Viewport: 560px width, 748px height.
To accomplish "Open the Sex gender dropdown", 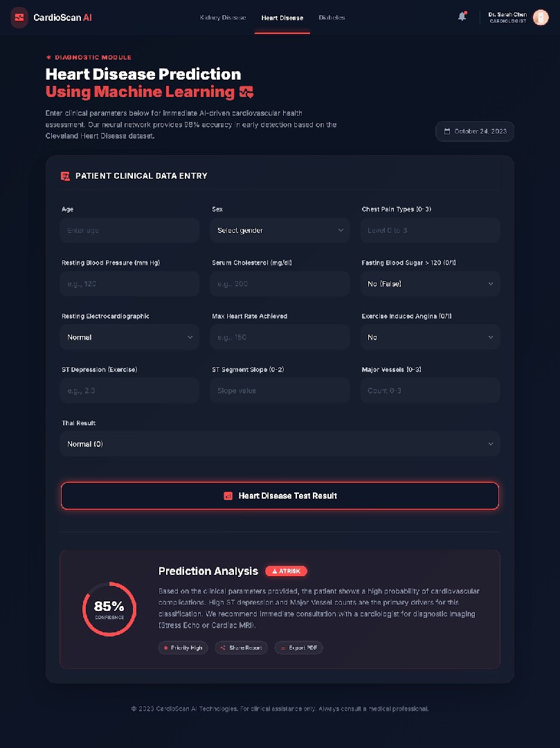I will pyautogui.click(x=280, y=230).
